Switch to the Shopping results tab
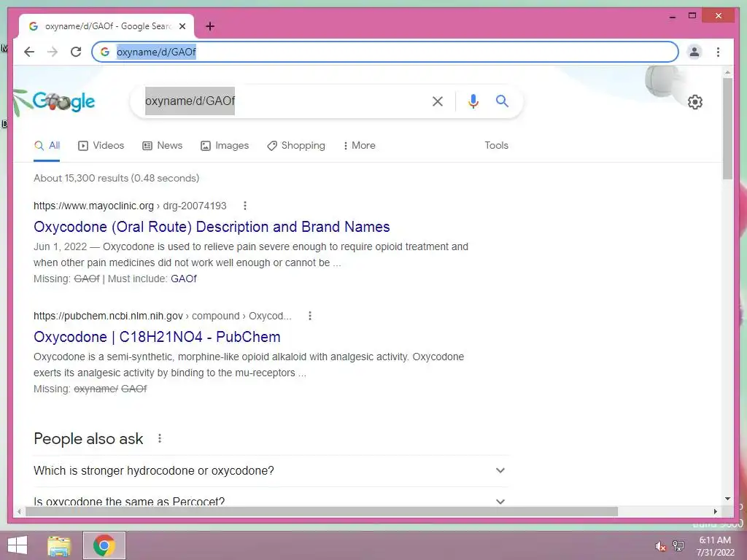 (296, 145)
